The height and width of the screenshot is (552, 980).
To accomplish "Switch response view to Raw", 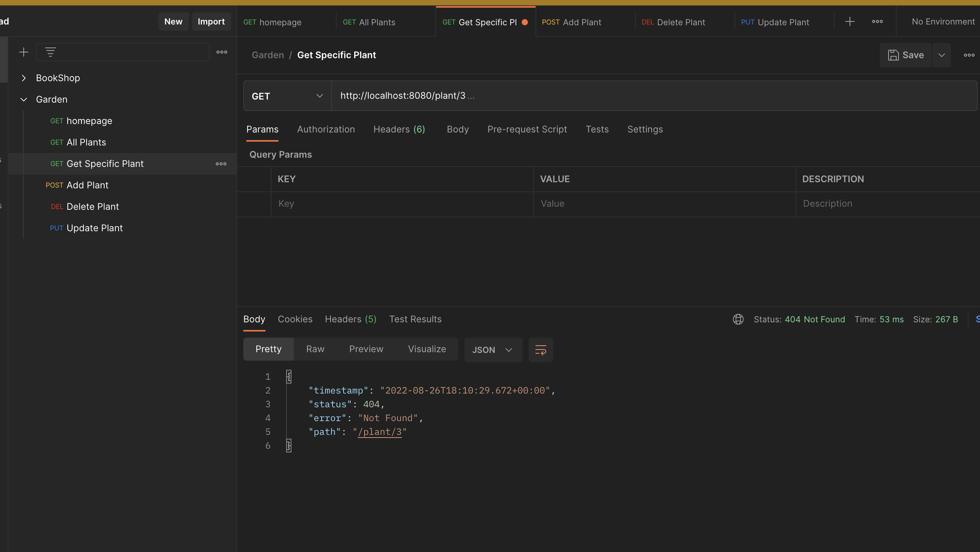I will coord(315,349).
